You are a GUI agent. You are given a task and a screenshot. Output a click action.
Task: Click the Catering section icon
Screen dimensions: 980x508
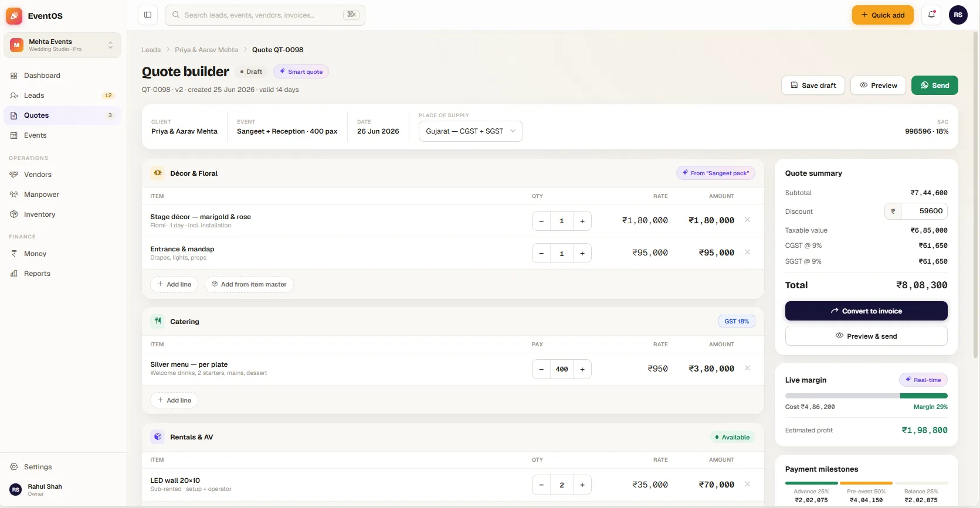pyautogui.click(x=158, y=321)
